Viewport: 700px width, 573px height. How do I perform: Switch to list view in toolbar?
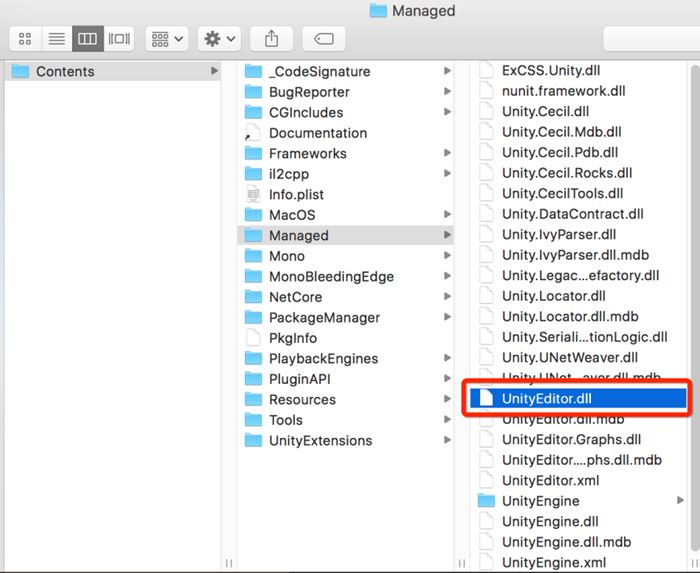(56, 39)
